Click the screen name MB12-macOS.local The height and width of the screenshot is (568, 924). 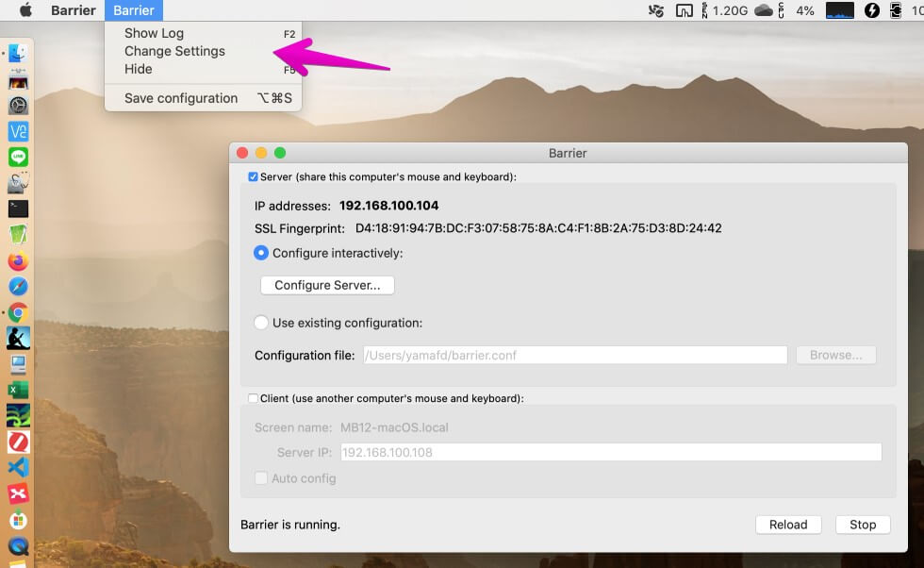click(x=394, y=427)
